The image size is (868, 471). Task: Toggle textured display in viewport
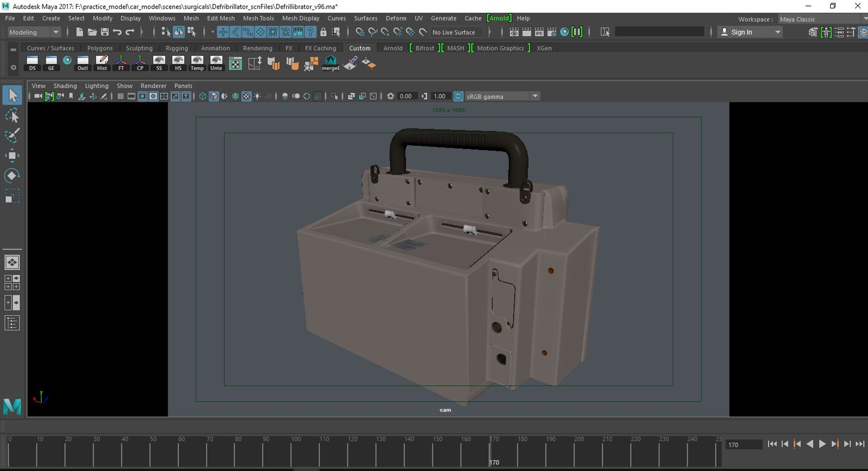click(246, 96)
